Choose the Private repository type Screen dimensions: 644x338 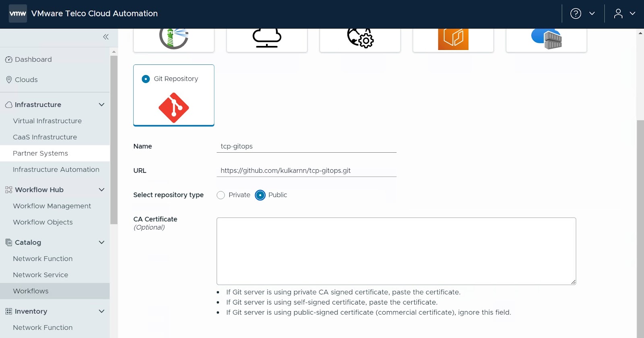(x=221, y=195)
